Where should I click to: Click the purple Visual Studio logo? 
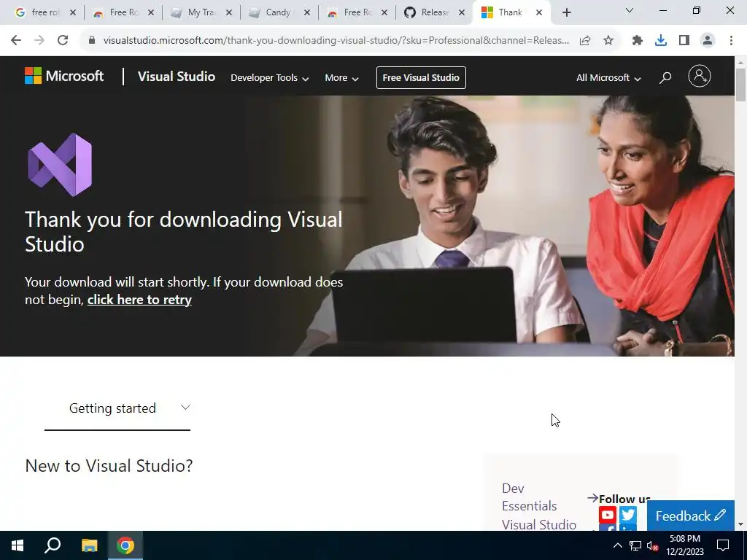pos(60,165)
